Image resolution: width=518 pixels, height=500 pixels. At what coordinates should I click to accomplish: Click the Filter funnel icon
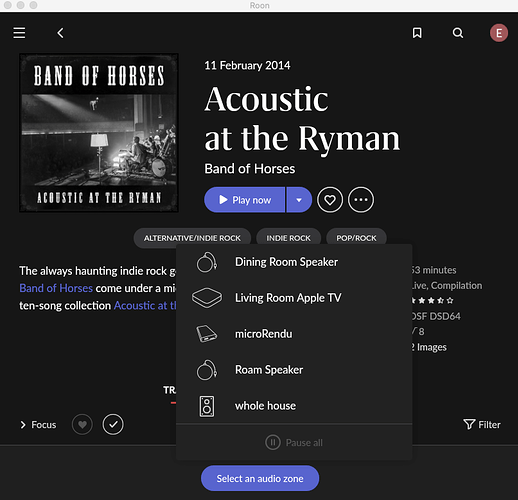click(469, 424)
